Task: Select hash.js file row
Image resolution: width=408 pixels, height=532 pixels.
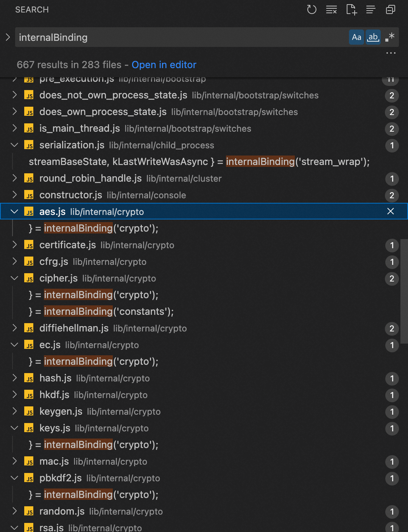Action: click(204, 378)
